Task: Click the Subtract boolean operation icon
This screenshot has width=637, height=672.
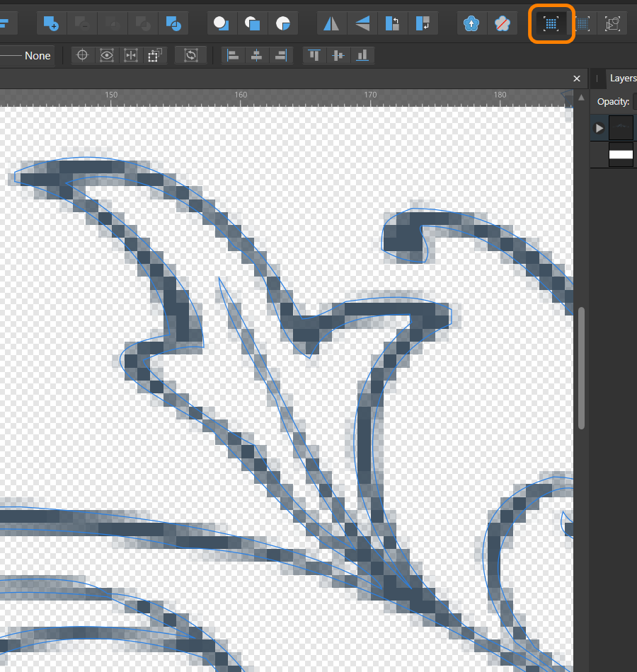Action: coord(81,23)
